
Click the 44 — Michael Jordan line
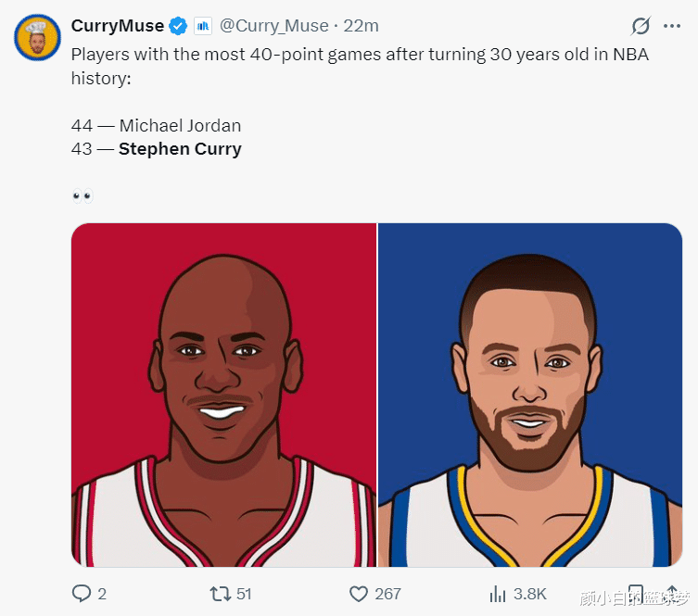click(156, 125)
